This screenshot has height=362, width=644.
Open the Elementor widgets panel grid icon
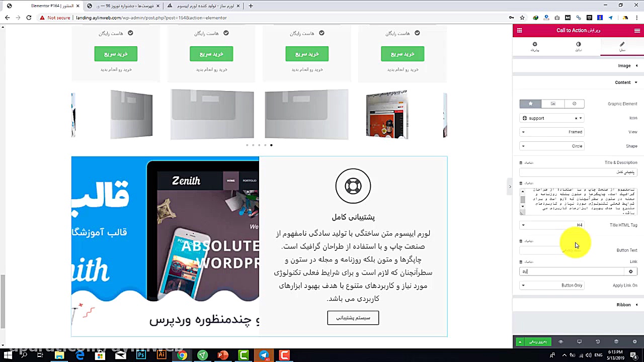(520, 30)
